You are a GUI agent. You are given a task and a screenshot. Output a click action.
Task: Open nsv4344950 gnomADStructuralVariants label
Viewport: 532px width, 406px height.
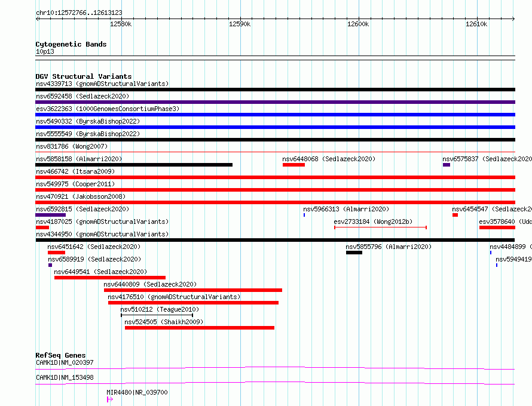click(102, 234)
